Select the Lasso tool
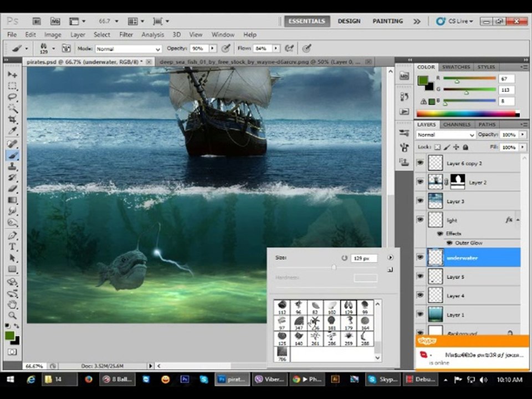Viewport: 532px width, 399px height. point(13,97)
